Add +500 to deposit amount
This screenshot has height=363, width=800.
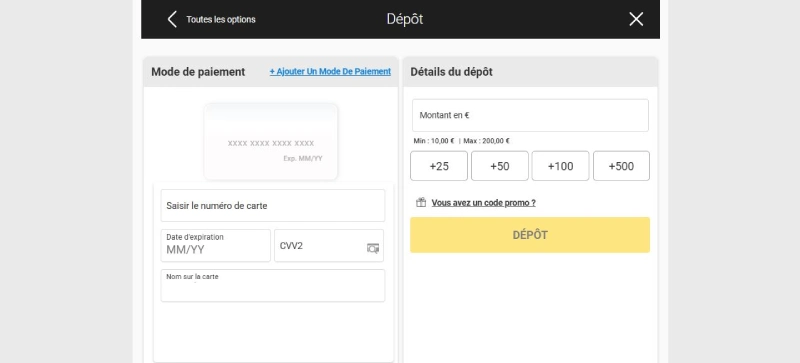621,166
